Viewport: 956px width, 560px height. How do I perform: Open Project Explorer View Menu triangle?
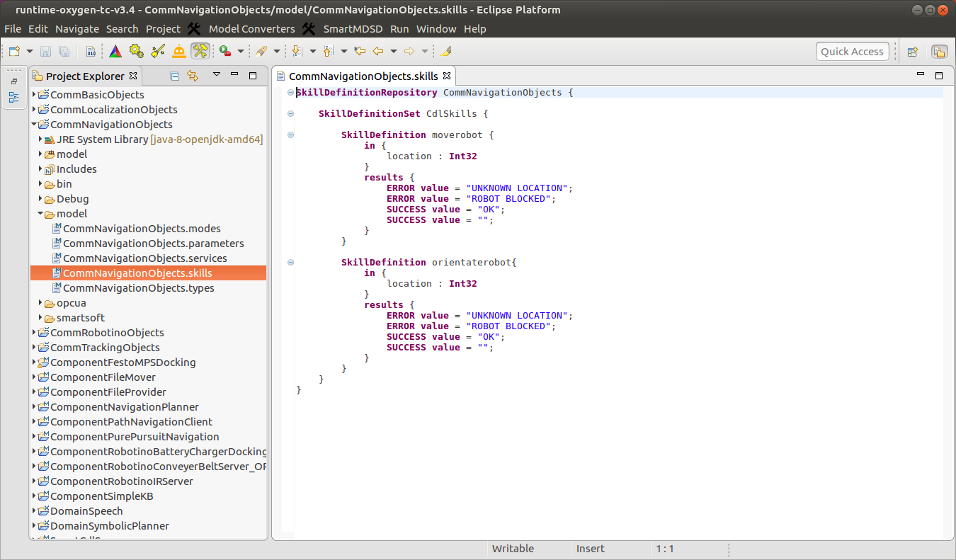[x=217, y=76]
